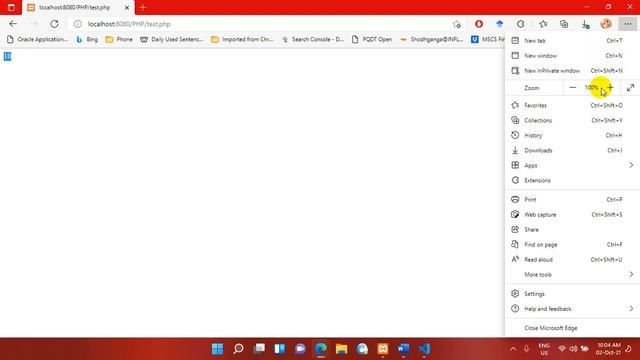Open Favorites from the menu

pos(572,105)
